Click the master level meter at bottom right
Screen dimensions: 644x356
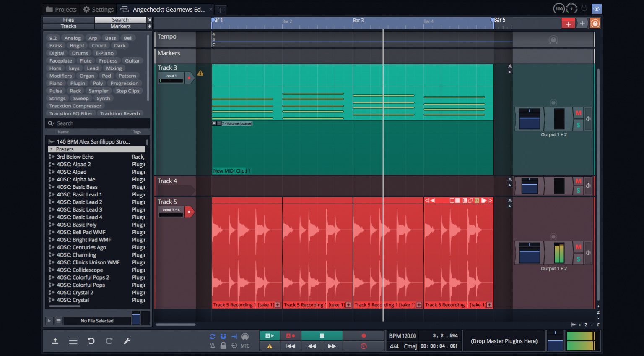pyautogui.click(x=582, y=340)
